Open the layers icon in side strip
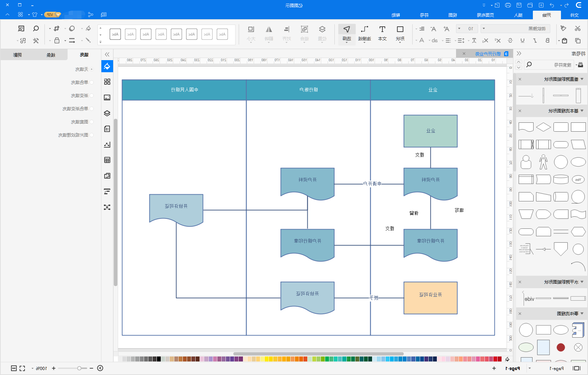Image resolution: width=588 pixels, height=375 pixels. tap(107, 113)
